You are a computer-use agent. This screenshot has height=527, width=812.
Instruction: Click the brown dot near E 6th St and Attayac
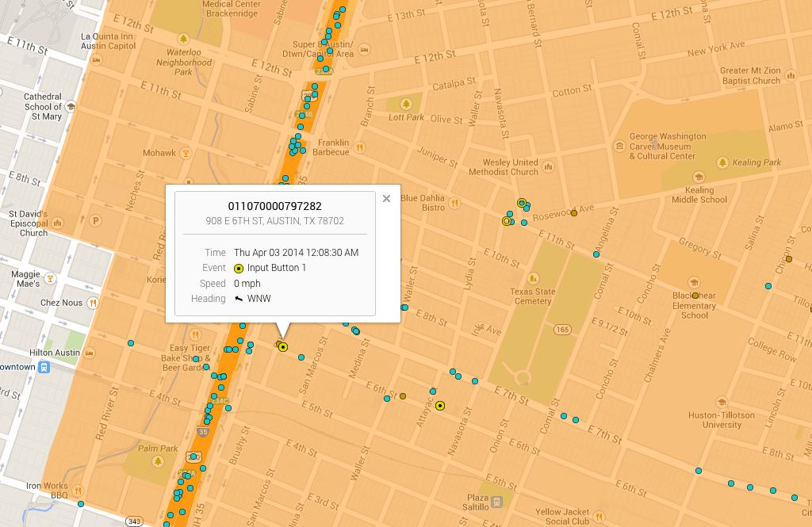click(403, 396)
